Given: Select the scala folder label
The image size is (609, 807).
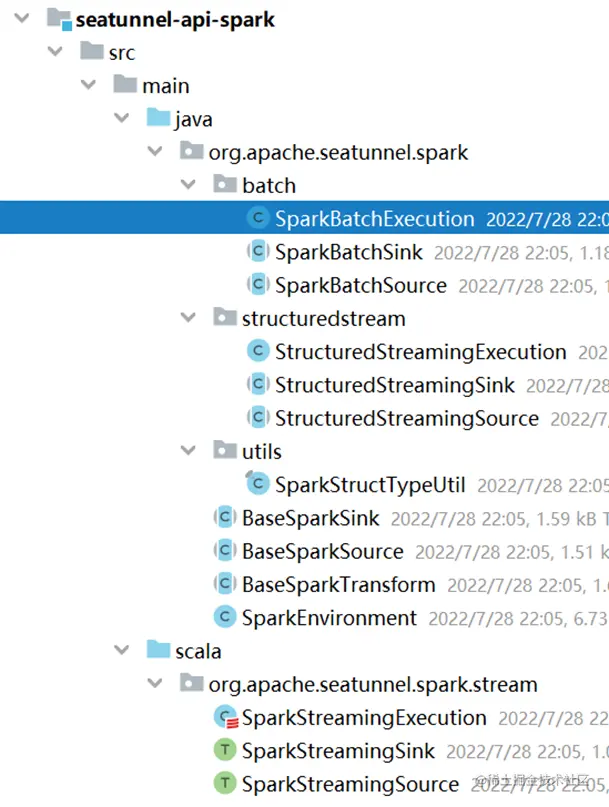Looking at the screenshot, I should pyautogui.click(x=198, y=651).
